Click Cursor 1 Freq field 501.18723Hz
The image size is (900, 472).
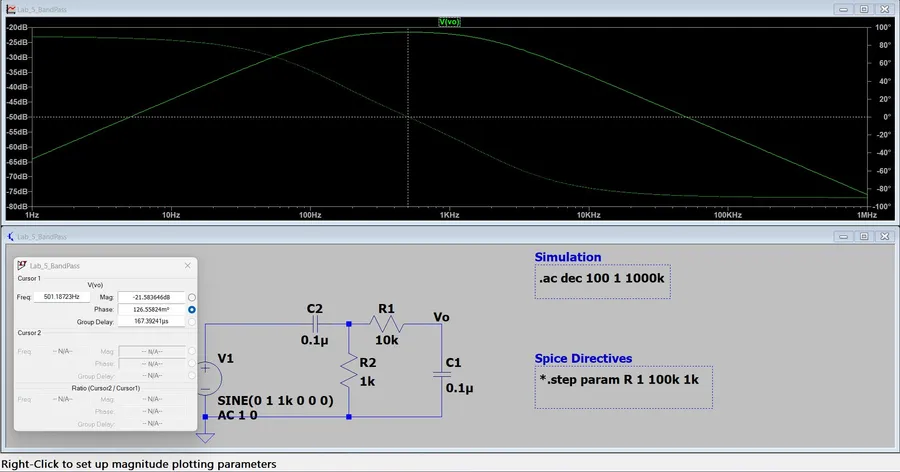(x=61, y=297)
